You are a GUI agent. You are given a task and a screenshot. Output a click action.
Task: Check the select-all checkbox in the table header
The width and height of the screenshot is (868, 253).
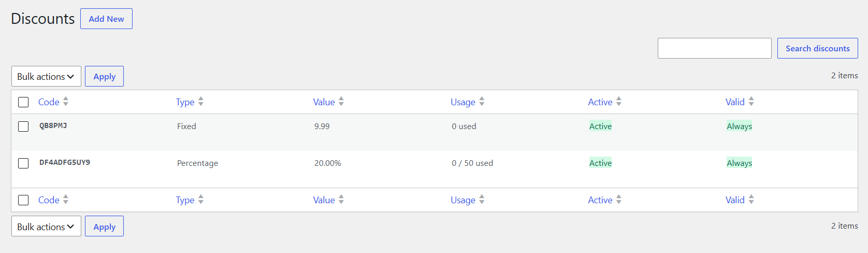23,102
